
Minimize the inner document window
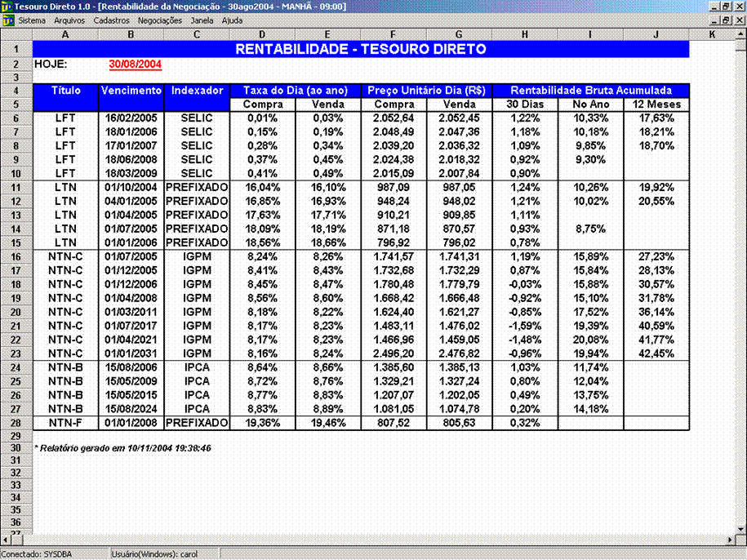(x=713, y=20)
